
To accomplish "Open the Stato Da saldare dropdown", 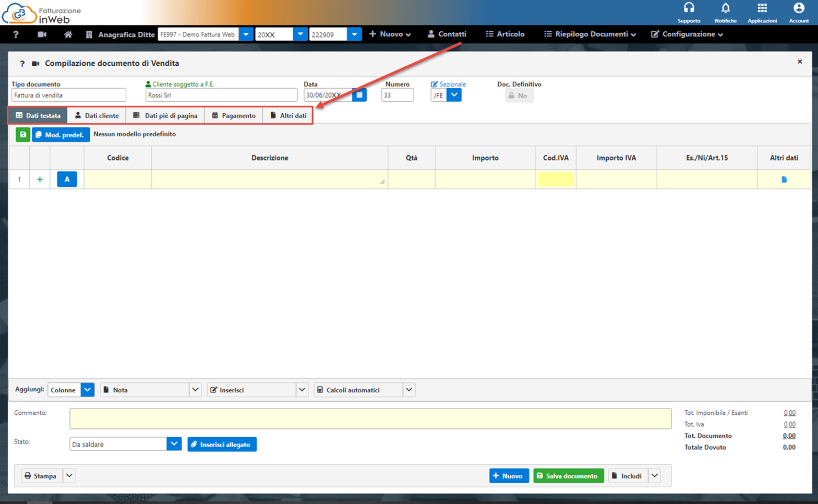I will click(174, 444).
